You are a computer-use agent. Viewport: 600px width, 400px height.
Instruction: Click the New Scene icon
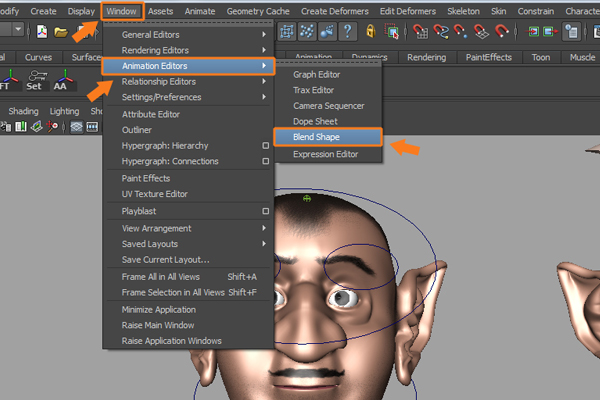[42, 31]
